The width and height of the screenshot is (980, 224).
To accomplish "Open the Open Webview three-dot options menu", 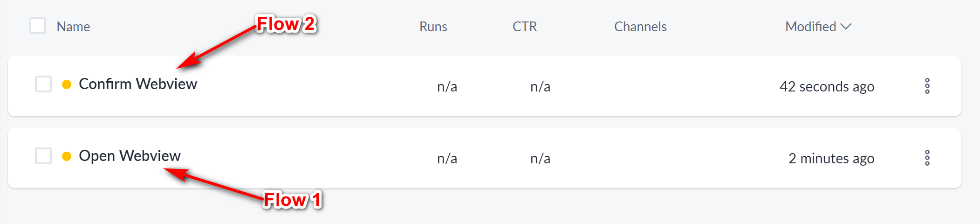I will tap(927, 158).
